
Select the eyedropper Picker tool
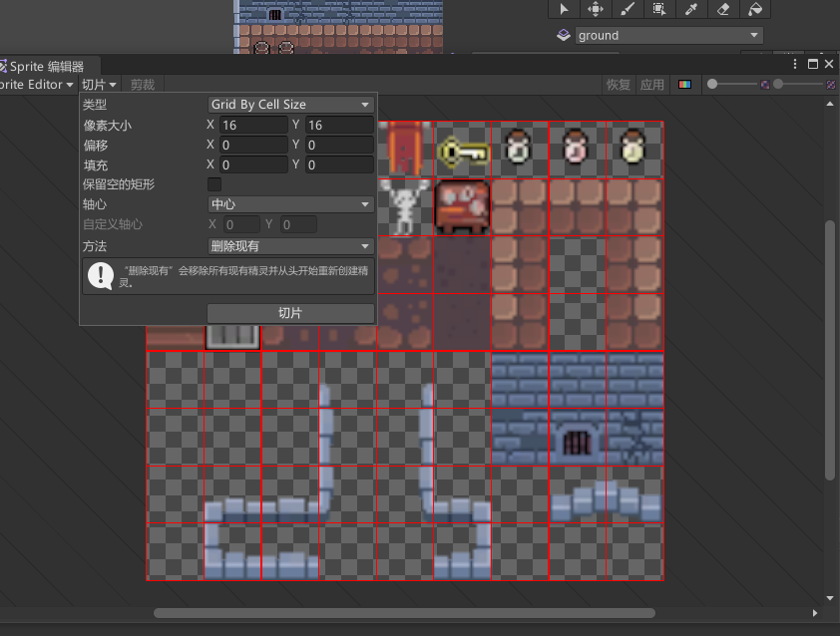point(691,9)
